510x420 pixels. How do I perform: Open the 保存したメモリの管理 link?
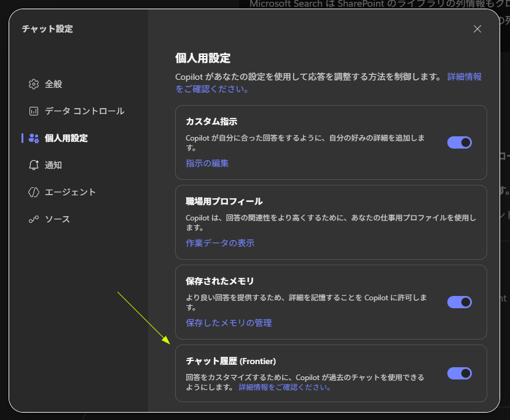[x=229, y=323]
